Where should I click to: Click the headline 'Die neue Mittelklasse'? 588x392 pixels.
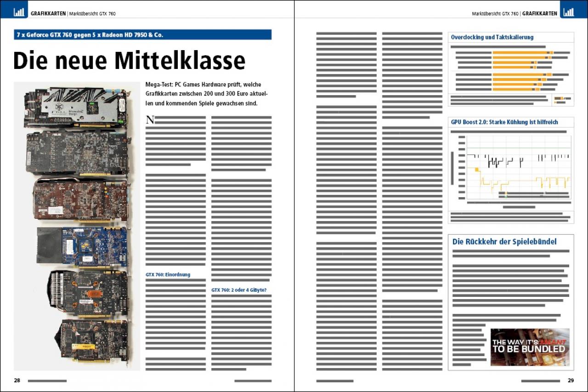coord(129,60)
